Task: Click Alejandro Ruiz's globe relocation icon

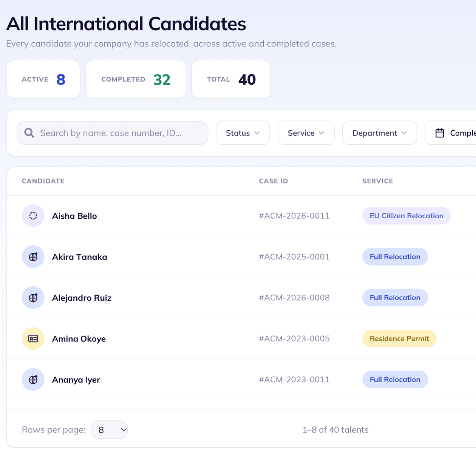Action: tap(33, 298)
